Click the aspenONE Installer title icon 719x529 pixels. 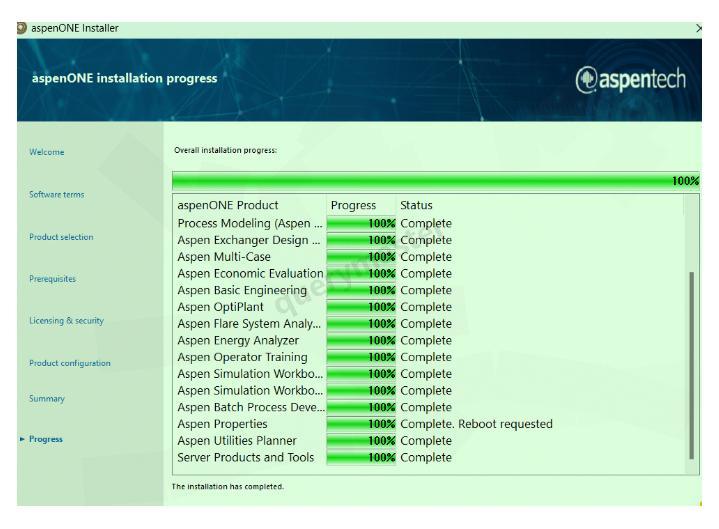22,28
